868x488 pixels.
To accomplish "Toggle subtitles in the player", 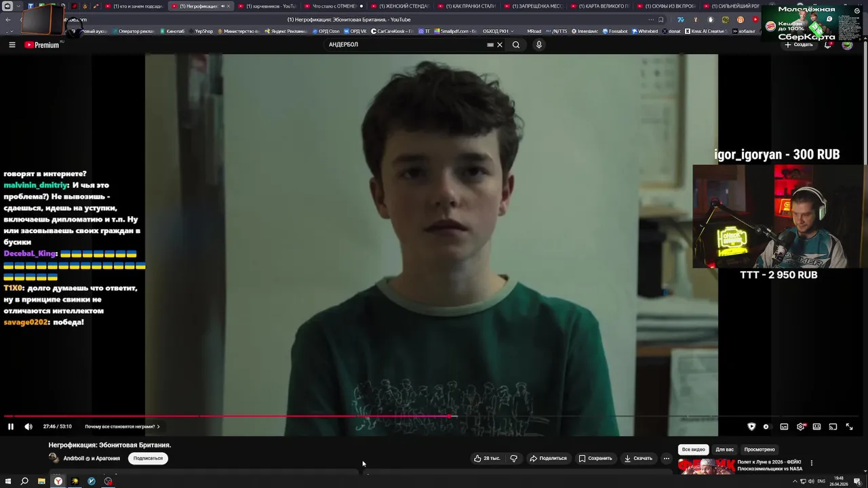I will pos(784,427).
